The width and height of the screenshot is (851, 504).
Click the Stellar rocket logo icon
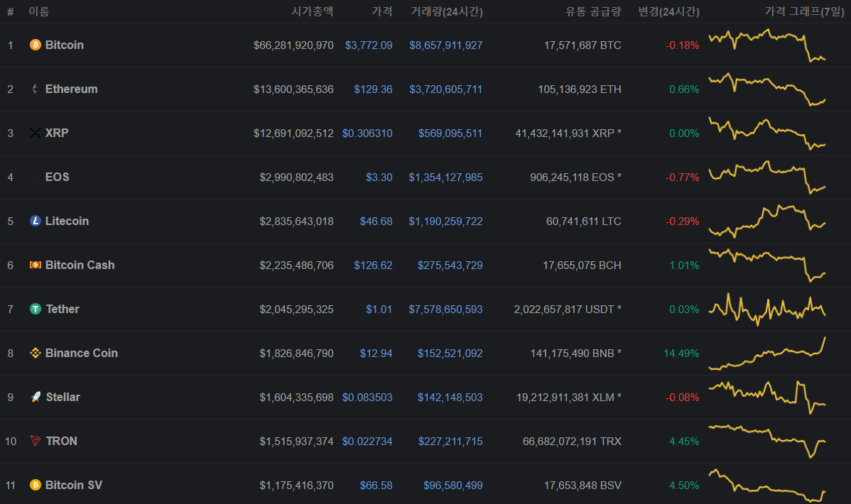(36, 397)
